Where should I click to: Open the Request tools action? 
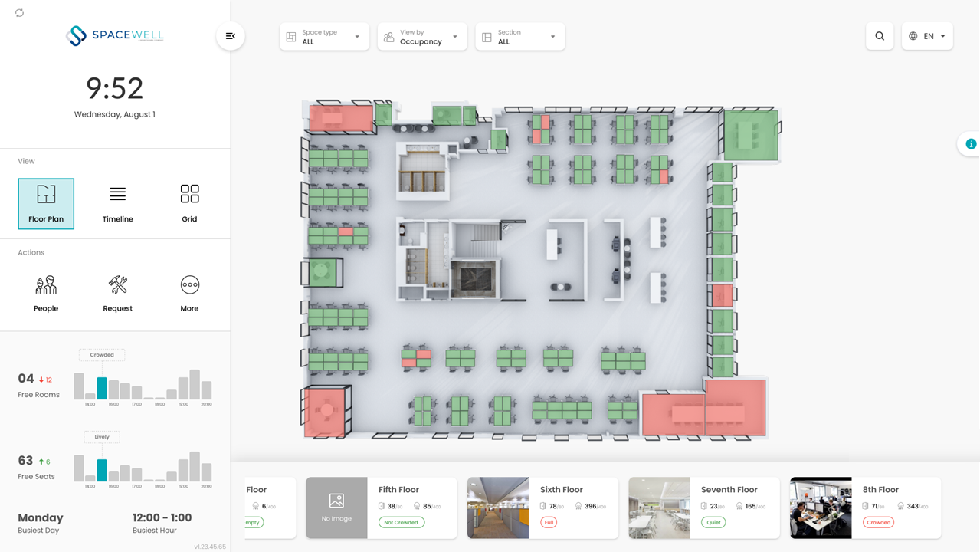tap(117, 294)
